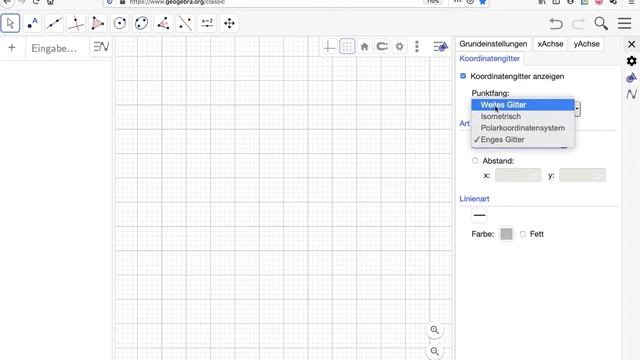This screenshot has height=360, width=640.
Task: Select the Angle tool
Action: point(163,23)
